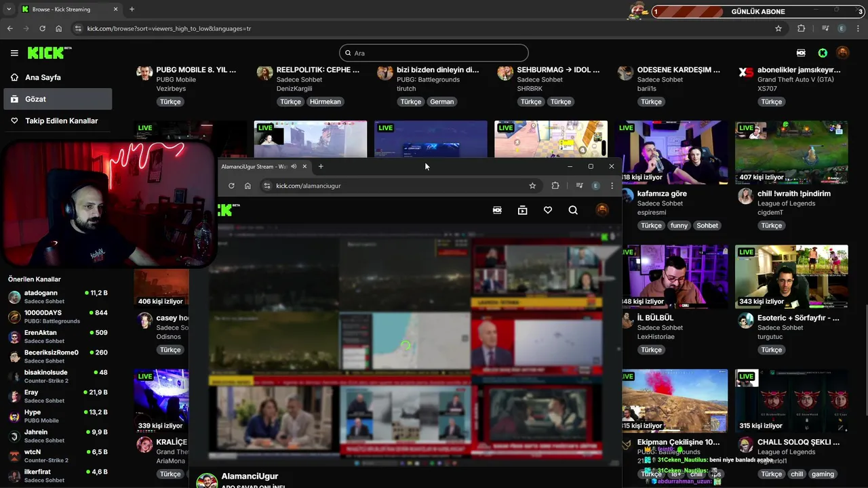Select the Browse - Kick Streaming tab

[x=70, y=9]
